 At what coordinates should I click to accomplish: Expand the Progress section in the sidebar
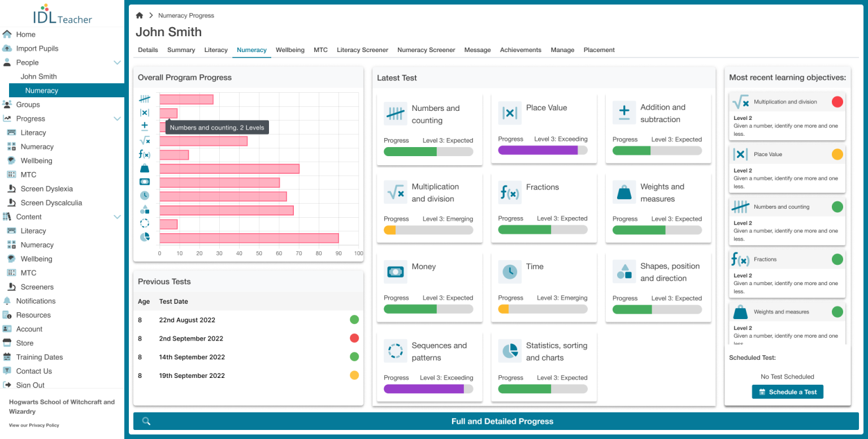pos(118,118)
